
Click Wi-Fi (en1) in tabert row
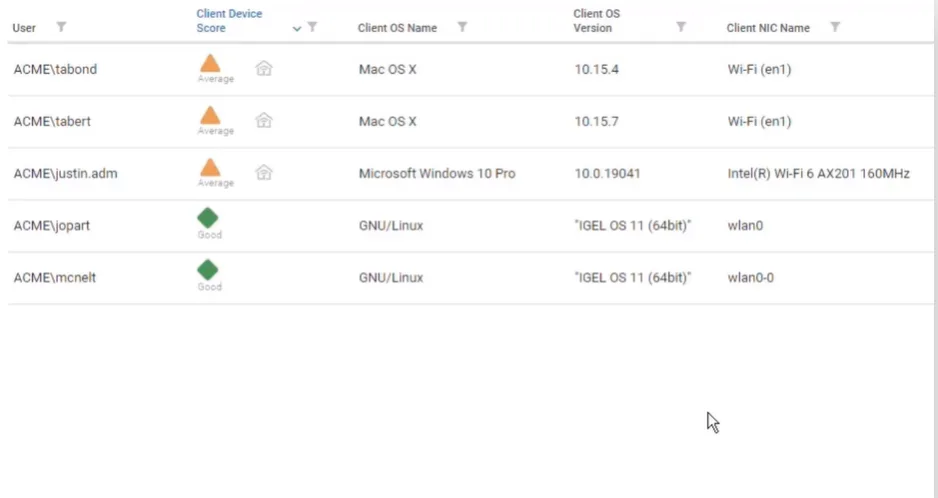click(x=759, y=122)
